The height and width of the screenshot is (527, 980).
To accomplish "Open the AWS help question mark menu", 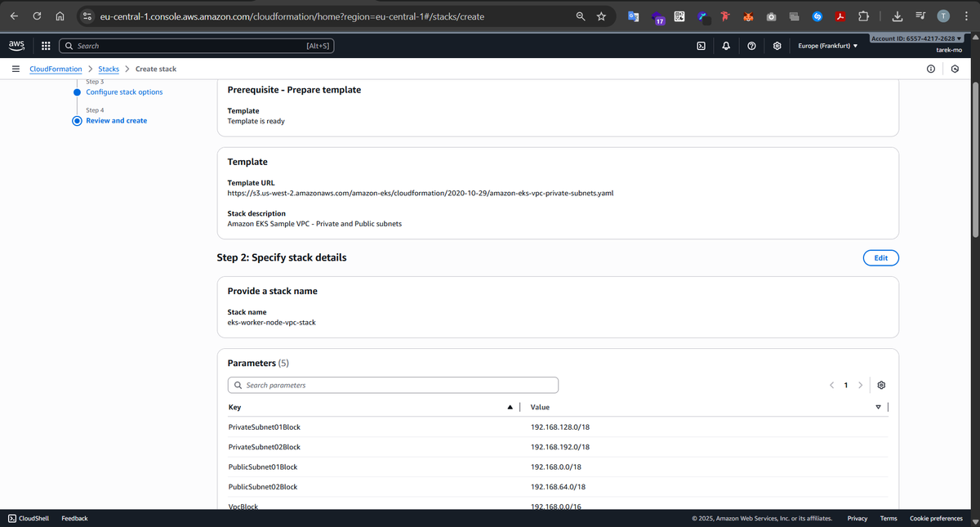I will click(751, 46).
